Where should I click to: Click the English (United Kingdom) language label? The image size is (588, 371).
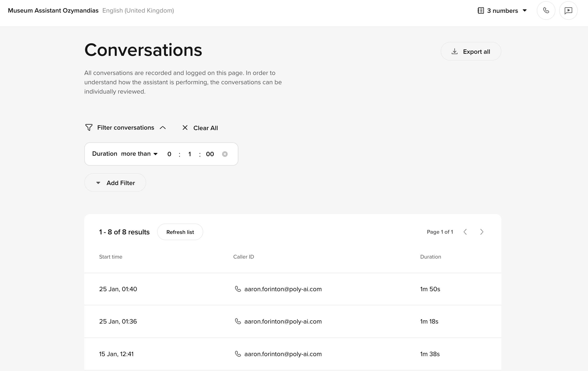pyautogui.click(x=138, y=10)
